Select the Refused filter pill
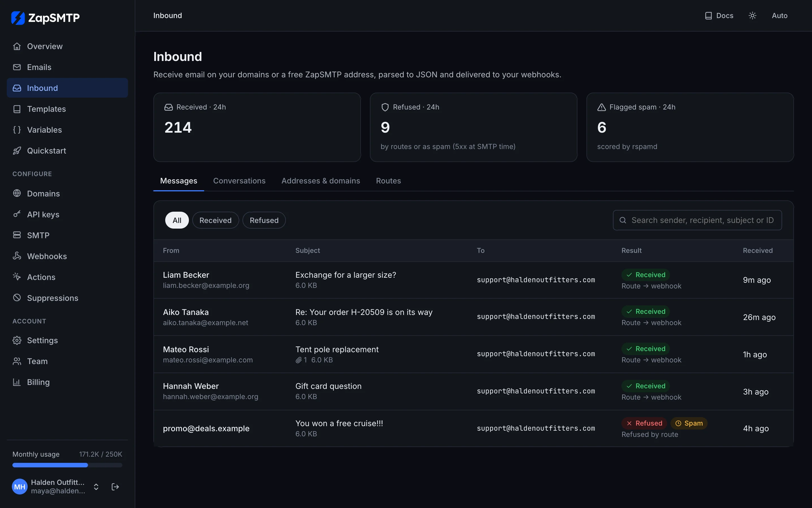This screenshot has width=812, height=508. pyautogui.click(x=264, y=220)
